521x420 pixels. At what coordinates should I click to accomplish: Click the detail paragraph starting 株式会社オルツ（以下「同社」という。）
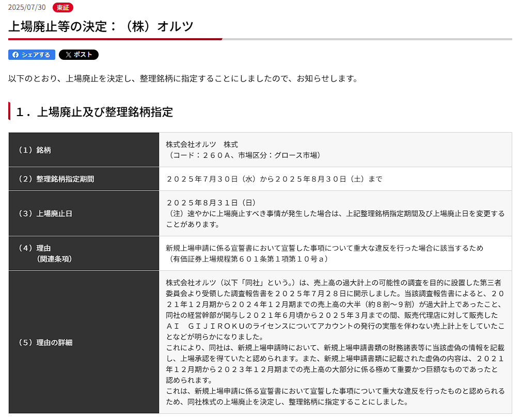coord(335,310)
